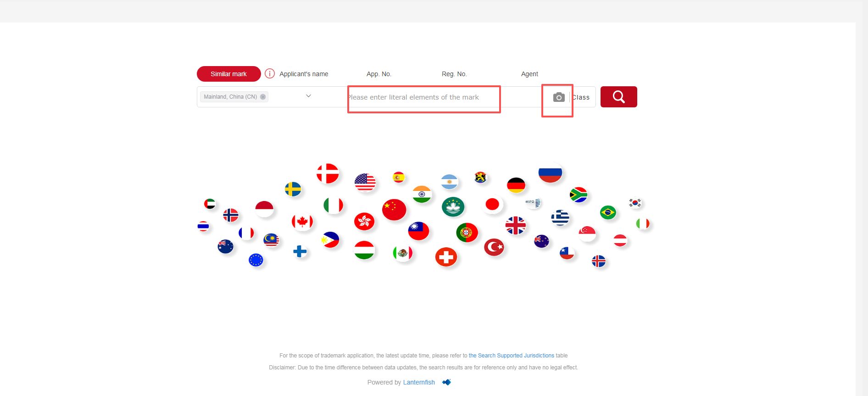Switch to the Agent tab
Viewport: 868px width, 396px height.
tap(529, 74)
